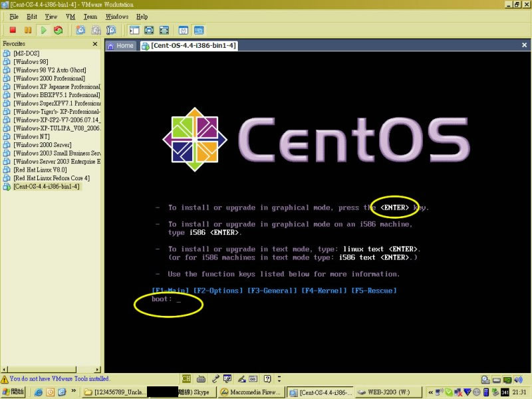
Task: Click the language bar help question icon
Action: pos(267,378)
